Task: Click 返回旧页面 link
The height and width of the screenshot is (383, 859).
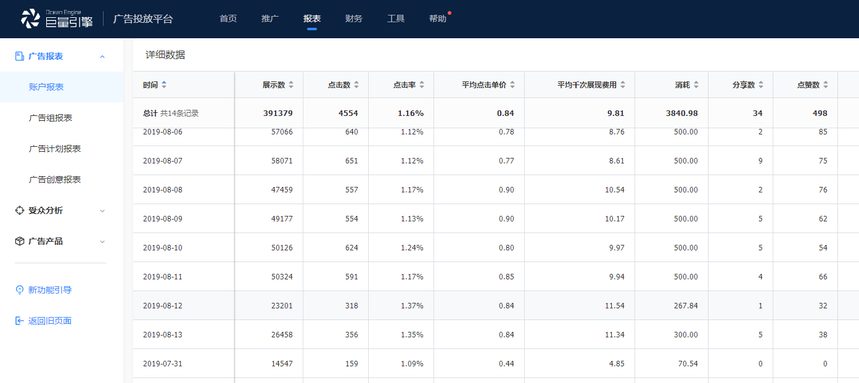Action: click(50, 321)
